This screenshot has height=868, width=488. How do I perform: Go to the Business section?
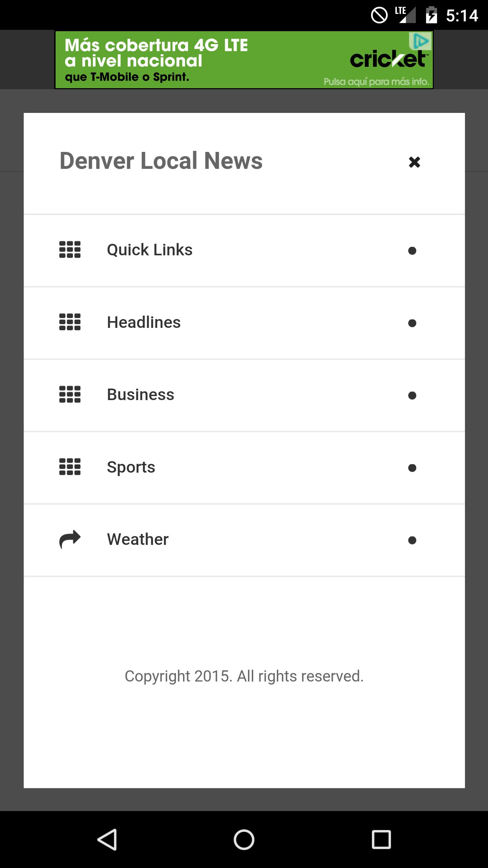141,395
